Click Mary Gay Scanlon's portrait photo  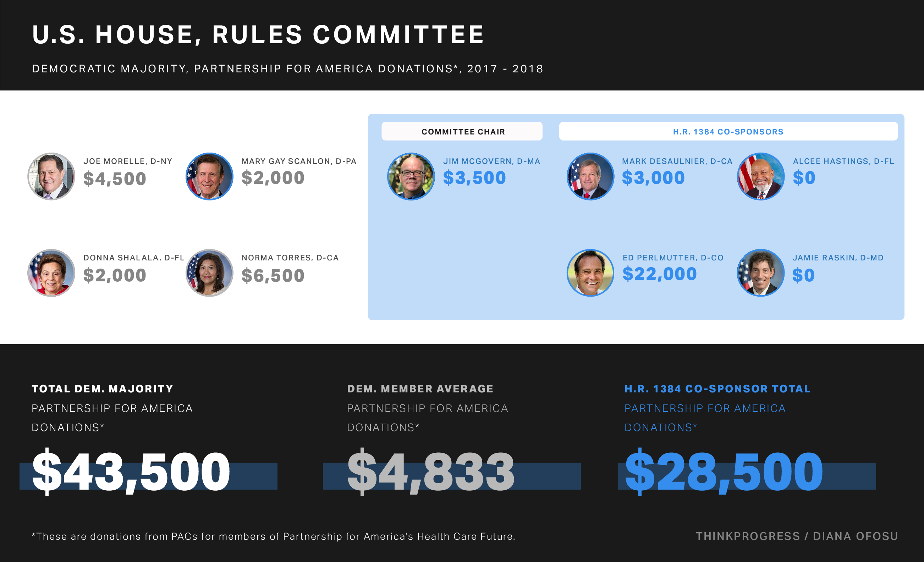tap(210, 176)
